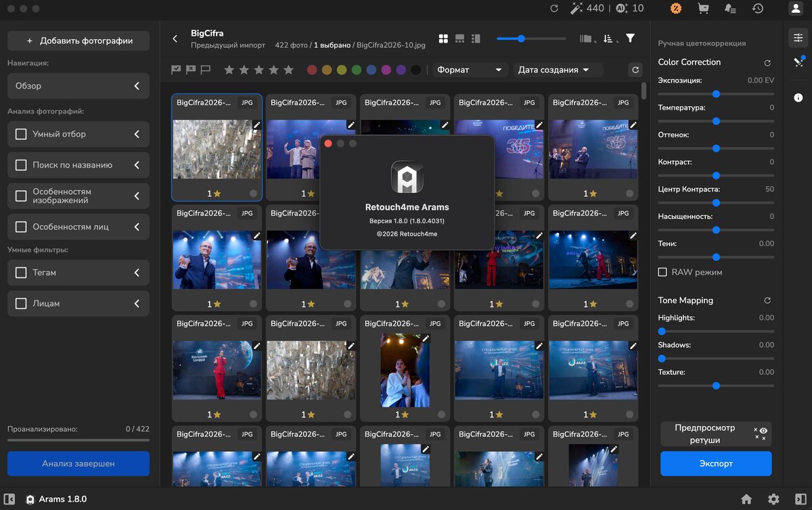Open the user account profile icon

click(795, 9)
